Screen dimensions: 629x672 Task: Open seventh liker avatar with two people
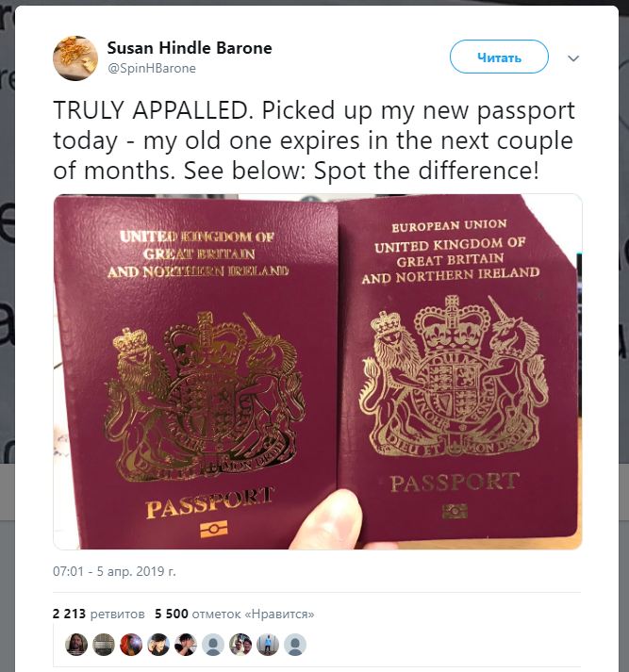pyautogui.click(x=240, y=645)
